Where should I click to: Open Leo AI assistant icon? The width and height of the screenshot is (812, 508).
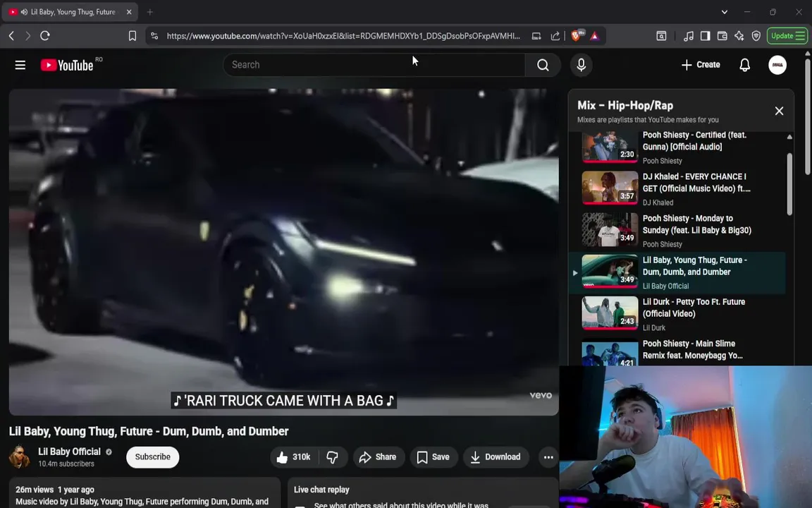point(739,36)
